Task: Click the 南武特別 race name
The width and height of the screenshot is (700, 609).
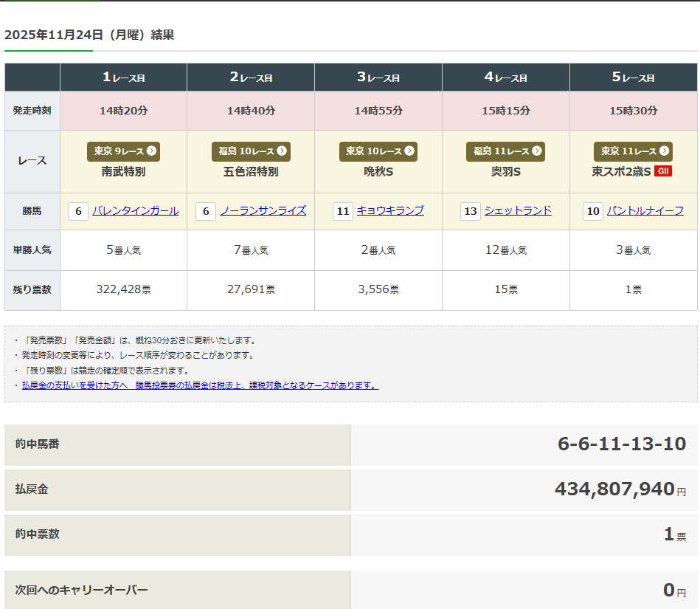Action: 123,171
